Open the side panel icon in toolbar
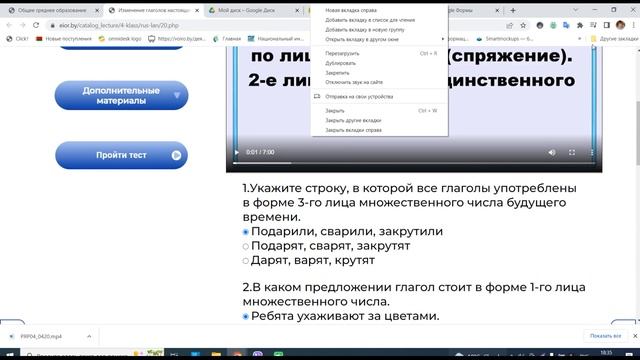Viewport: 640px width, 360px height. coord(607,25)
